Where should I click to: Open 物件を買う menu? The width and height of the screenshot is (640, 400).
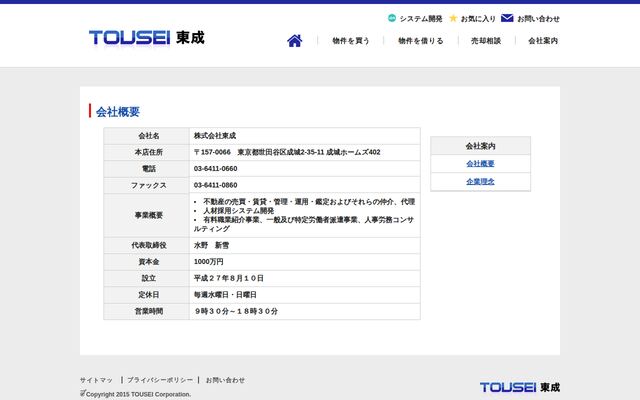(351, 41)
